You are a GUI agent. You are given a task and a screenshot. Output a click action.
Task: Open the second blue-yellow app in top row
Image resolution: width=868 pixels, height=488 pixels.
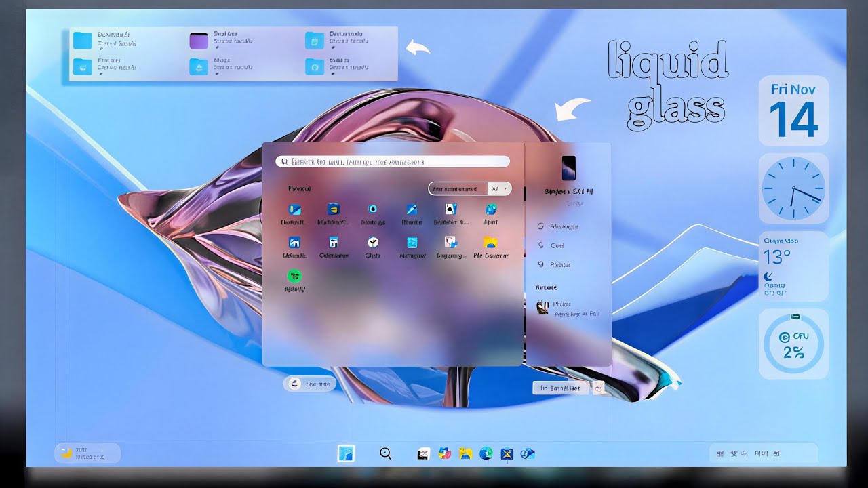pos(334,209)
